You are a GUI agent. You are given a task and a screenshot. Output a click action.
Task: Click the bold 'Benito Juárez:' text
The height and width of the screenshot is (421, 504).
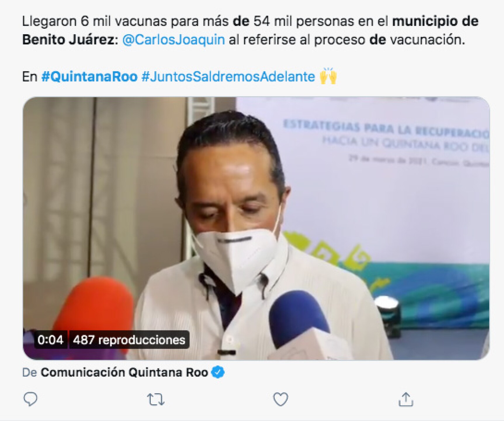tap(70, 40)
